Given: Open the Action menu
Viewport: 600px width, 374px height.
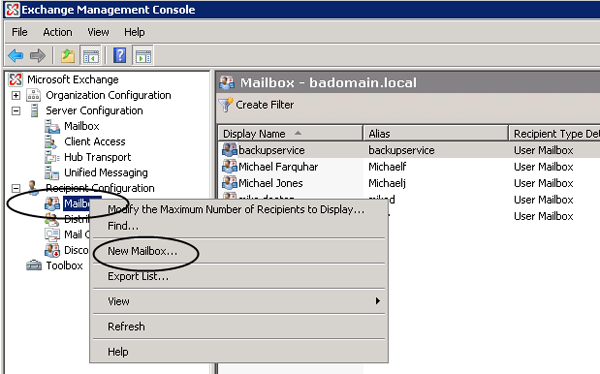Looking at the screenshot, I should tap(57, 32).
